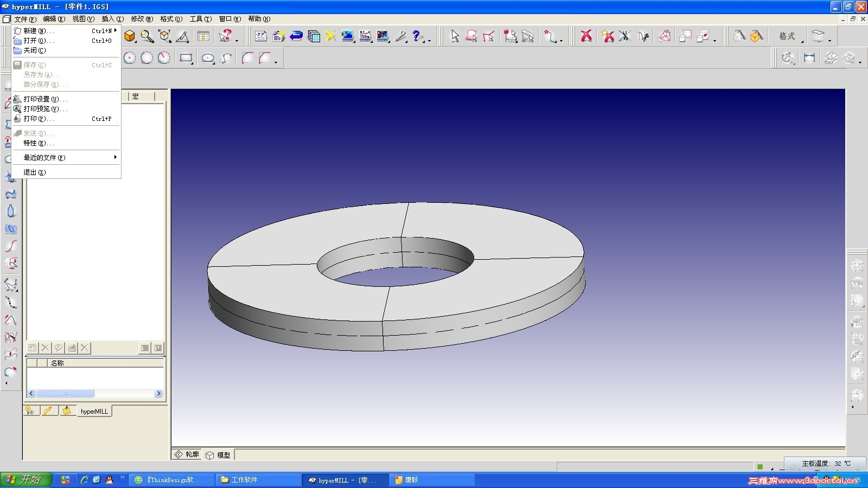
Task: Expand the 新建 submenu arrow
Action: pyautogui.click(x=116, y=30)
